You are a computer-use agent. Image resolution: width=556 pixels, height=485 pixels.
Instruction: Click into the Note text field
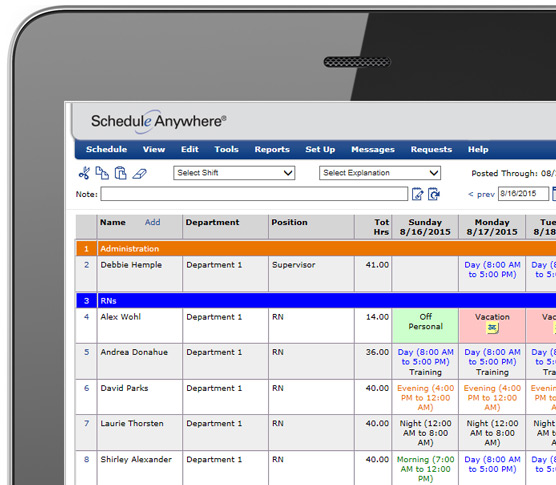click(x=254, y=194)
